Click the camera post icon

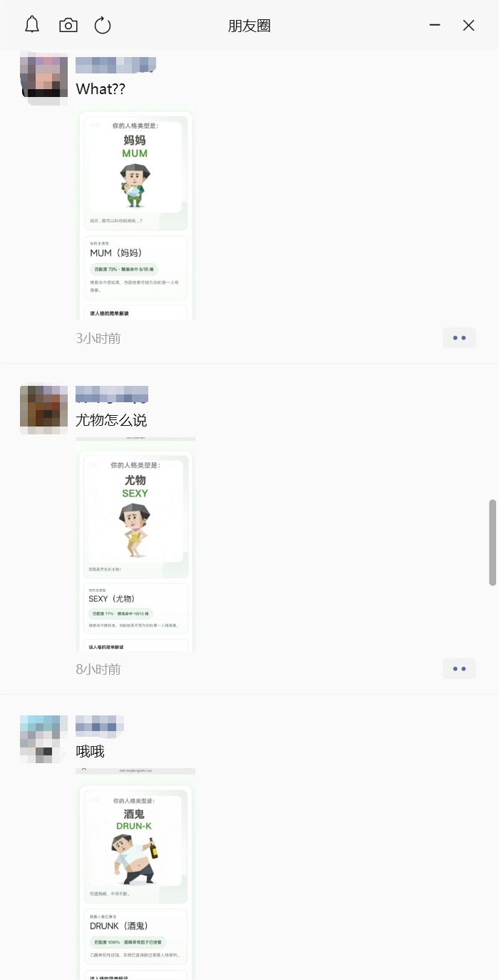pos(68,26)
